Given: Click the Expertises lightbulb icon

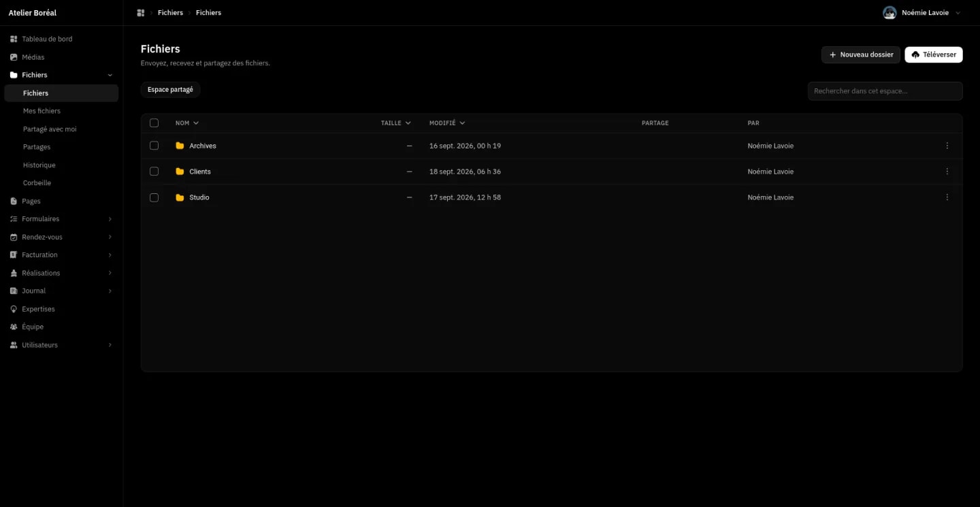Looking at the screenshot, I should pyautogui.click(x=14, y=309).
